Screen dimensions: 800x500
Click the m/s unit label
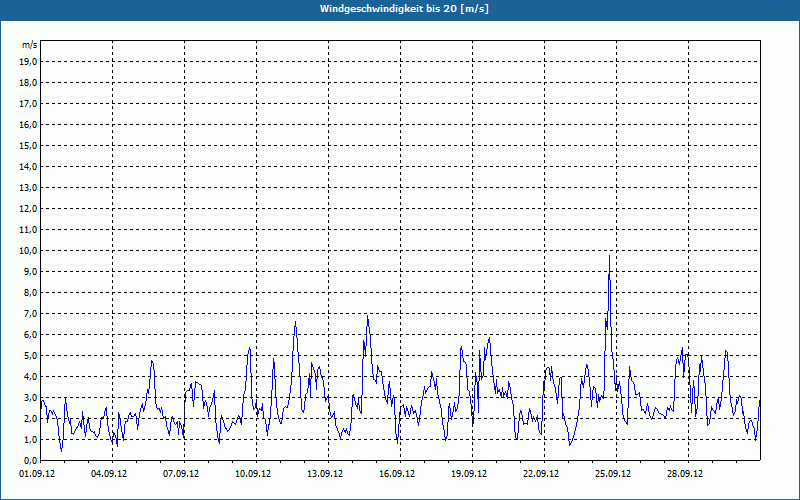[29, 45]
